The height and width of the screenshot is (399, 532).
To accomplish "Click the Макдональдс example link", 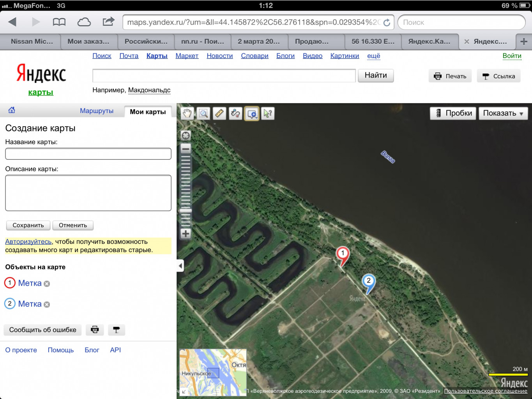I will pos(149,90).
